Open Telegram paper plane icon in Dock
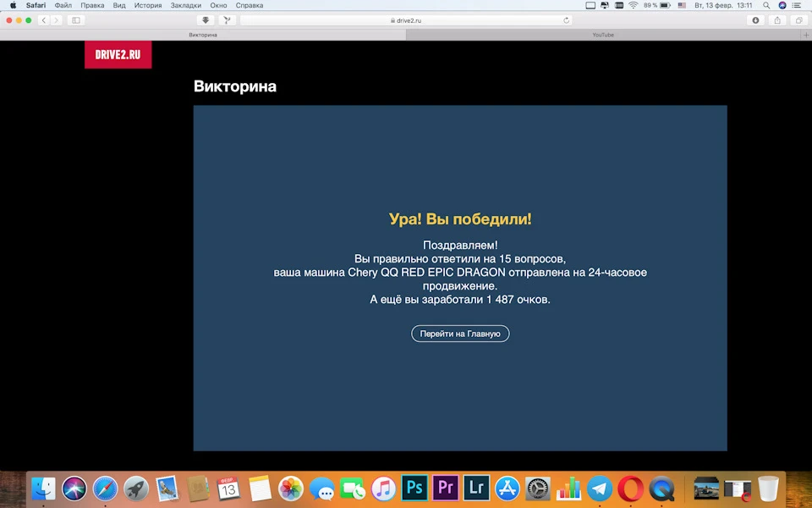Screen dimensions: 812x508 pos(600,489)
